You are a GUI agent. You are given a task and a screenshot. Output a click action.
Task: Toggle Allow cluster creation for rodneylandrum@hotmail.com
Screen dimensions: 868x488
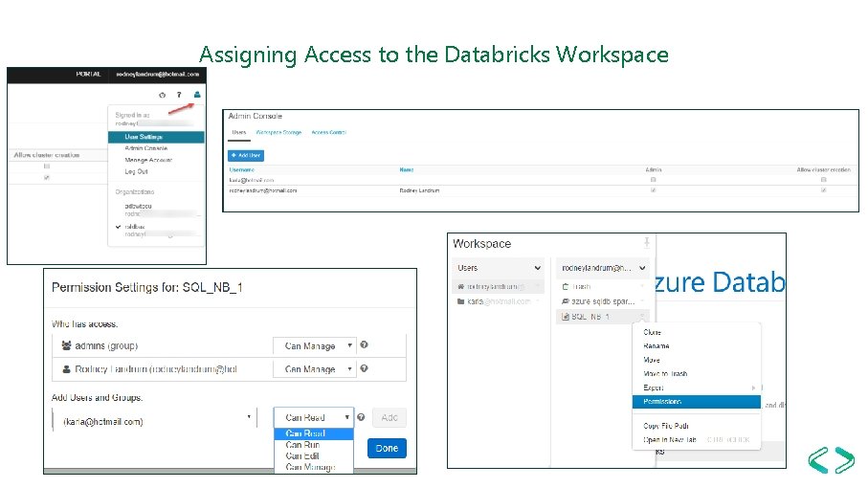[x=824, y=190]
